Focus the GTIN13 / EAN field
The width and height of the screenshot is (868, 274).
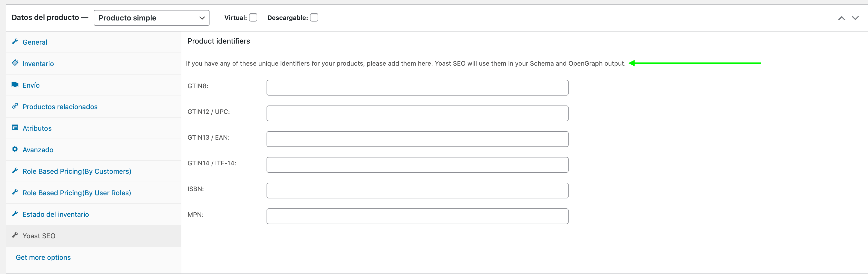[x=417, y=139]
